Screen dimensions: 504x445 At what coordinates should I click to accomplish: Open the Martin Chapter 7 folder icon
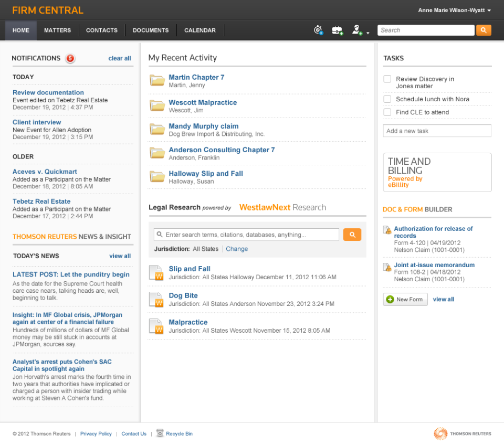157,80
